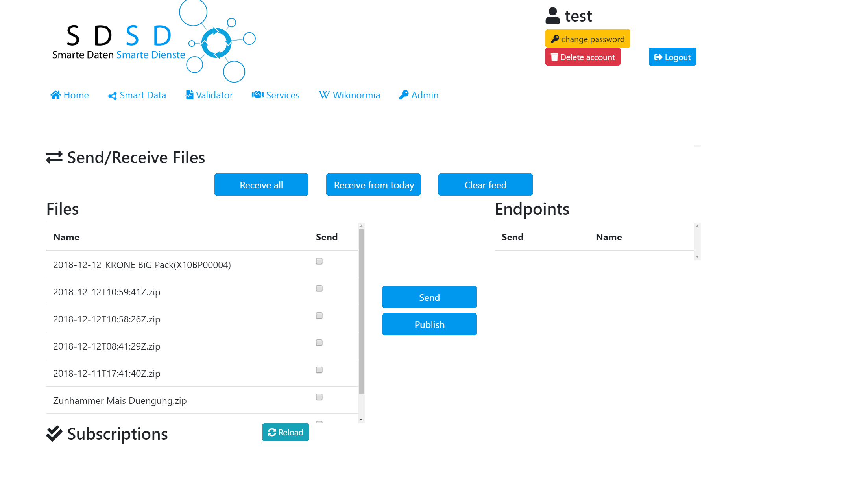Click the username text test
The height and width of the screenshot is (490, 868).
[x=578, y=16]
